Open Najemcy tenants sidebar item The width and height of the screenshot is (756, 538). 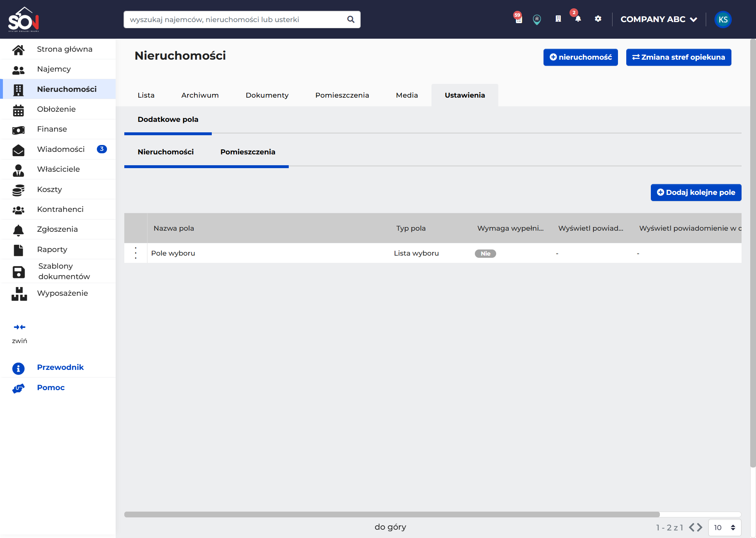click(58, 69)
